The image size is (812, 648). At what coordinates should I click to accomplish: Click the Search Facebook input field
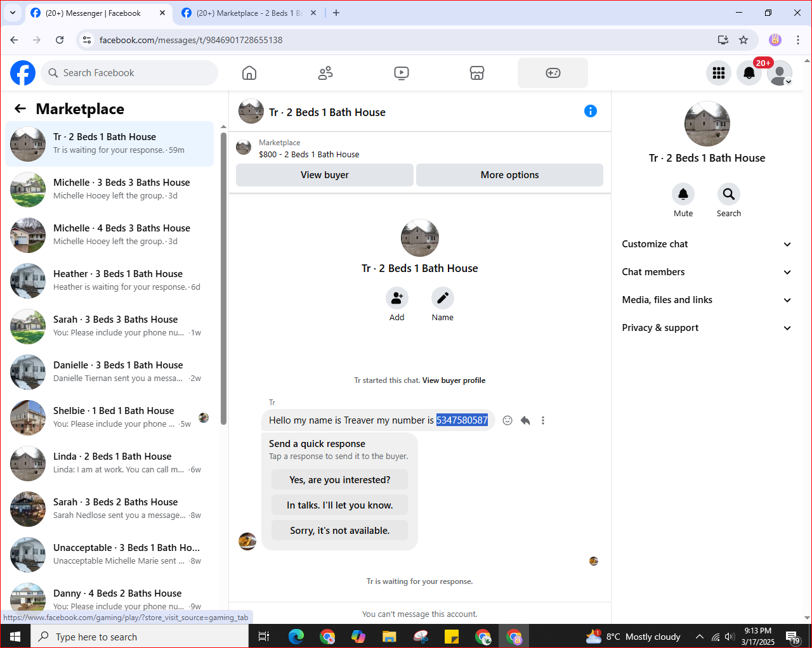129,73
